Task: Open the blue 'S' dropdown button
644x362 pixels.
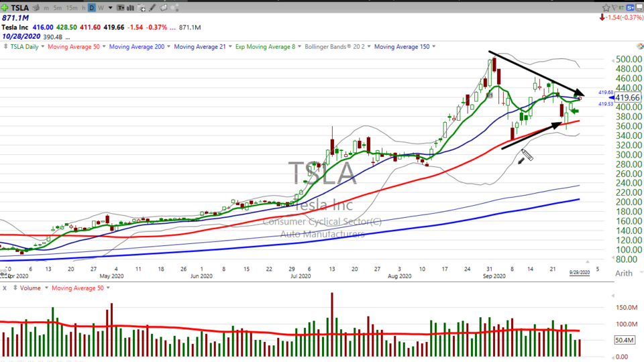Action: pyautogui.click(x=630, y=7)
